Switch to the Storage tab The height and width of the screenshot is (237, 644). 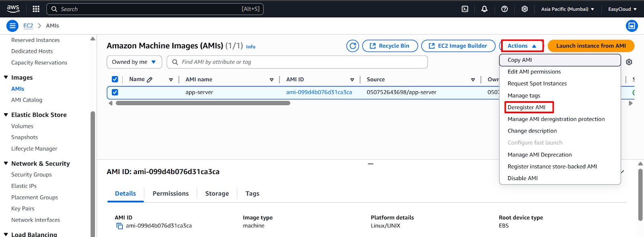[x=217, y=194]
